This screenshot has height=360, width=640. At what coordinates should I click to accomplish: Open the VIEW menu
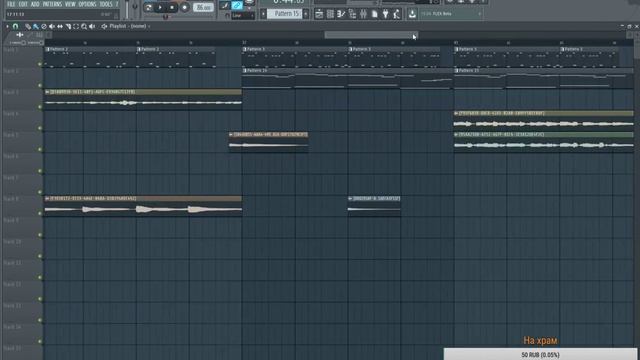coord(70,4)
